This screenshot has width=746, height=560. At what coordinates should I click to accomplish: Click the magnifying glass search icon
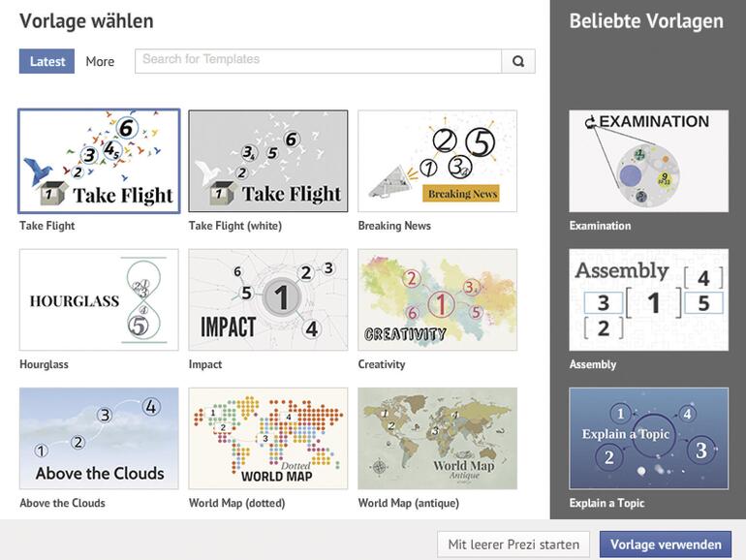coord(518,61)
